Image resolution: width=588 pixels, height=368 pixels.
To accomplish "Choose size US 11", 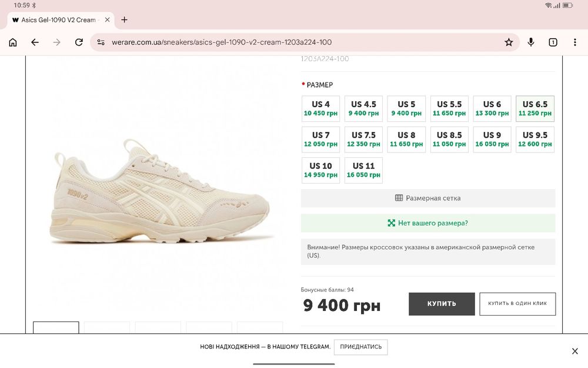I will coord(363,170).
